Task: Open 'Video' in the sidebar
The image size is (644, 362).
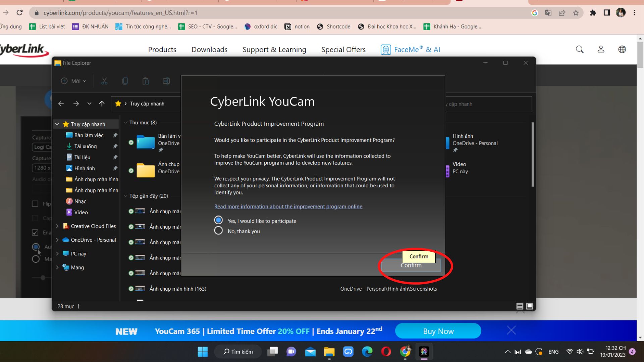Action: click(x=81, y=212)
